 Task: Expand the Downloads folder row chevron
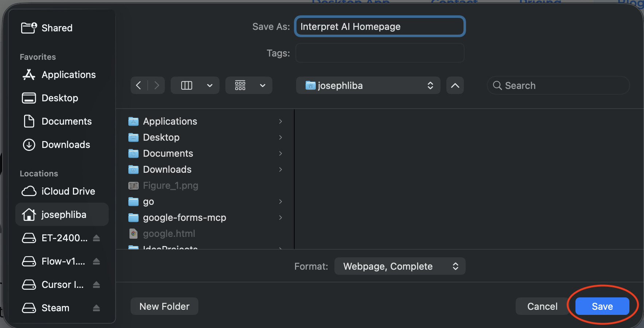click(280, 169)
